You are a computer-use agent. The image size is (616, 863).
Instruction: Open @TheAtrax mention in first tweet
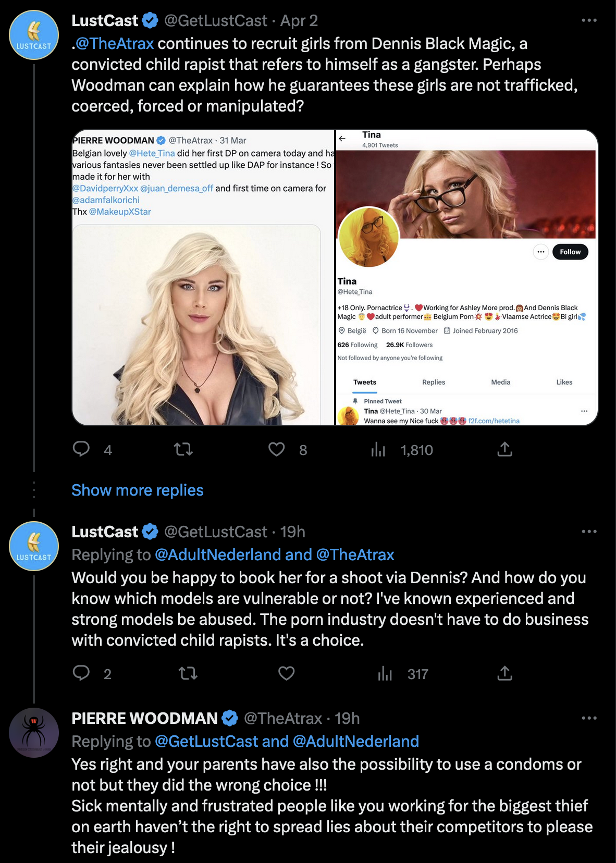coord(115,44)
